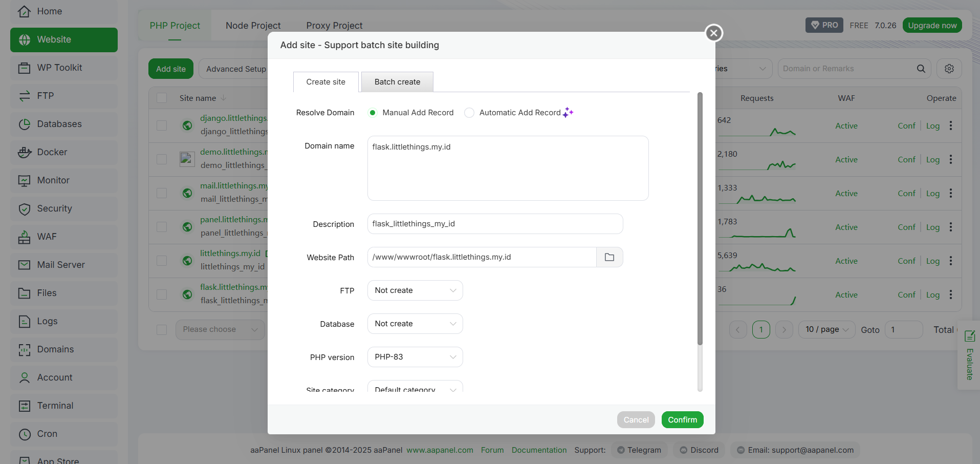
Task: Click the Domain name text area
Action: (x=508, y=168)
